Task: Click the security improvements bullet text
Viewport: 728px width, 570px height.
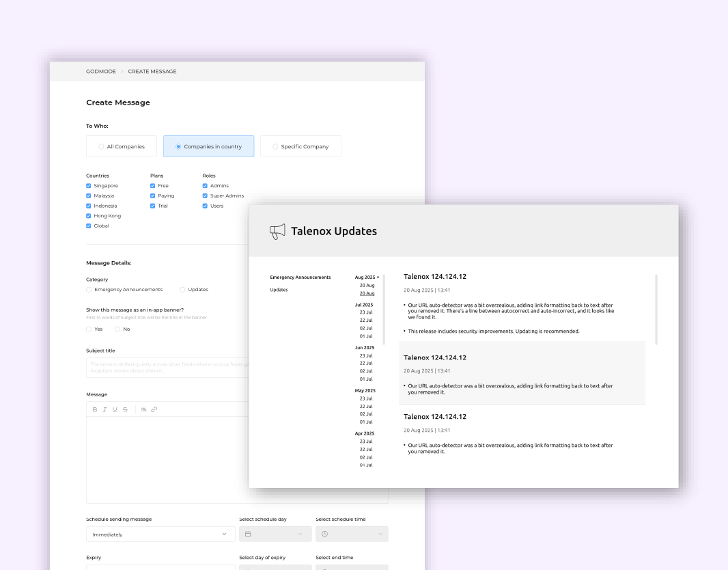Action: (x=494, y=331)
